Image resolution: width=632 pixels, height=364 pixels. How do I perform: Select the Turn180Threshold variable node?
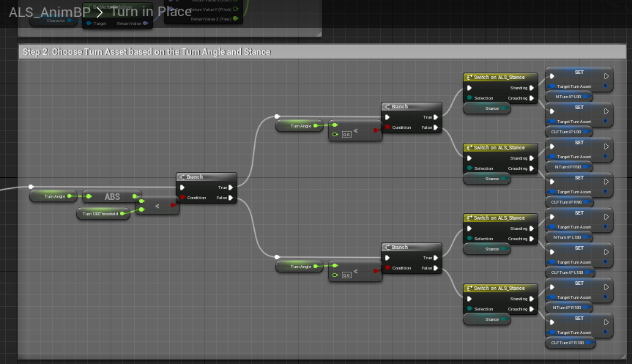(x=100, y=213)
